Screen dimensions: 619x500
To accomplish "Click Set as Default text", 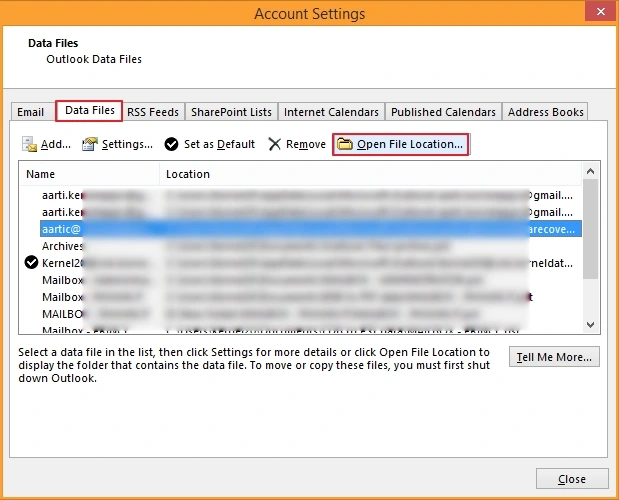I will pos(219,144).
